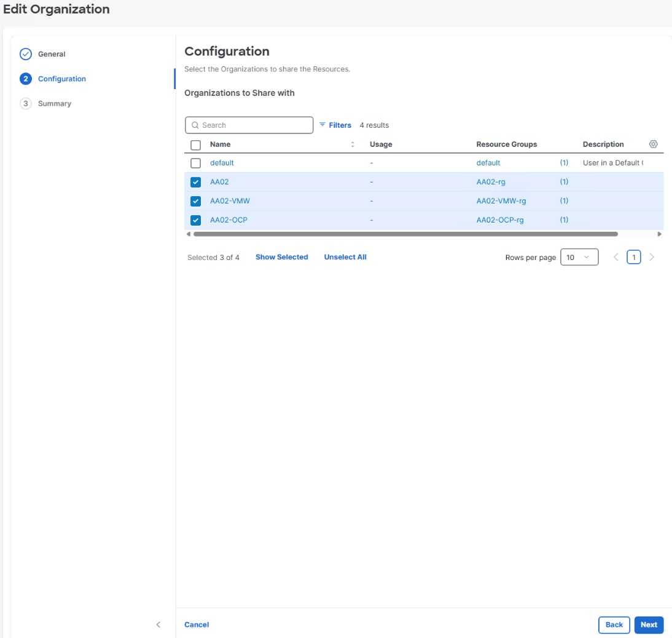Go to the General step
The image size is (672, 638).
52,54
